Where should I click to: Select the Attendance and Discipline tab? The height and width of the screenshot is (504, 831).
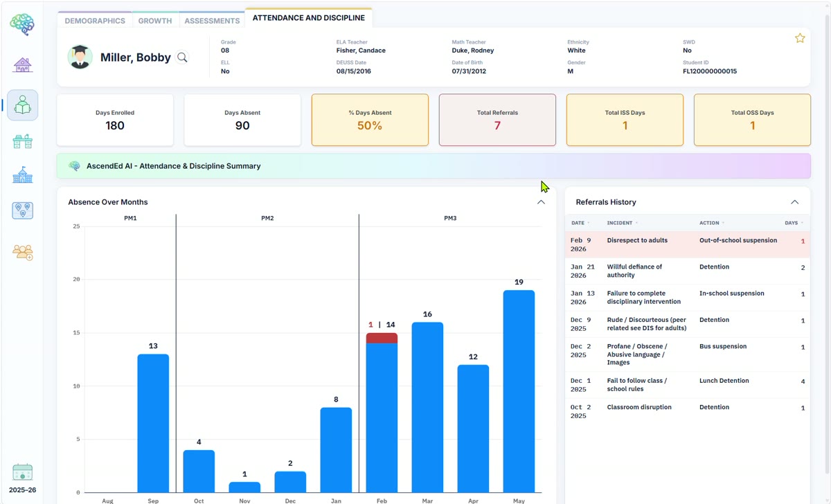[309, 18]
